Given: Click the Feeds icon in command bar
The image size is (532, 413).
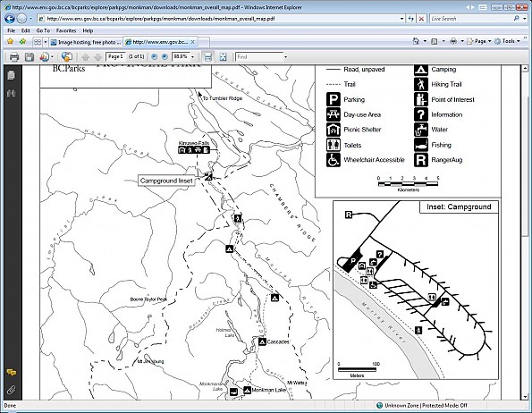Looking at the screenshot, I should pyautogui.click(x=435, y=41).
